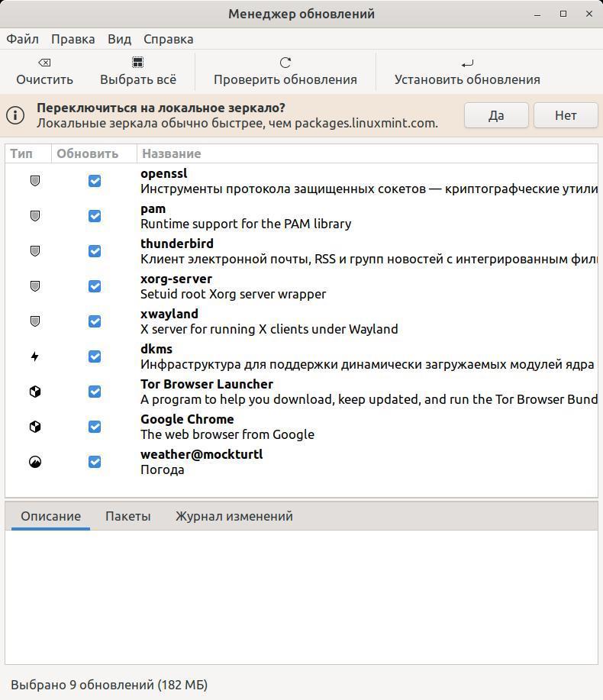Image resolution: width=603 pixels, height=700 pixels.
Task: Click the Check for updates (Проверить обновления) refresh icon
Action: click(x=285, y=63)
